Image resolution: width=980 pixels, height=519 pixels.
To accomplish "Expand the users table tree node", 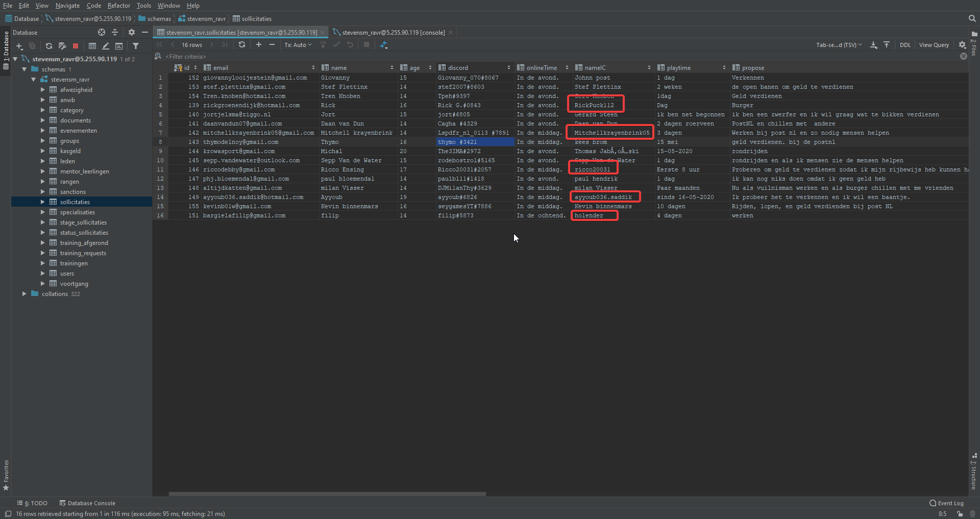I will (x=43, y=274).
